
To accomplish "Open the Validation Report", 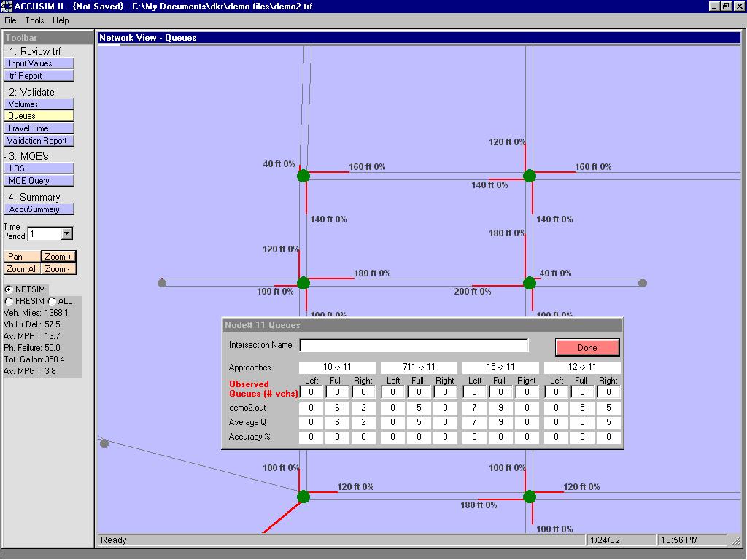I will point(39,141).
